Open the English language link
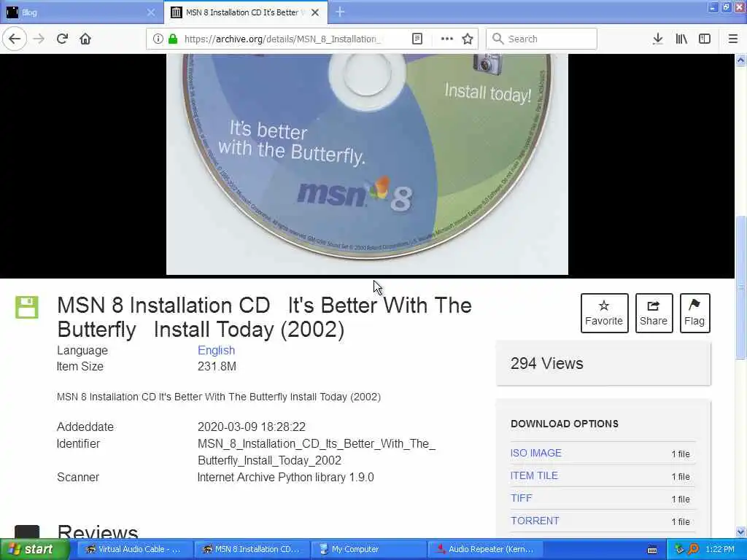This screenshot has width=747, height=560. click(x=216, y=351)
